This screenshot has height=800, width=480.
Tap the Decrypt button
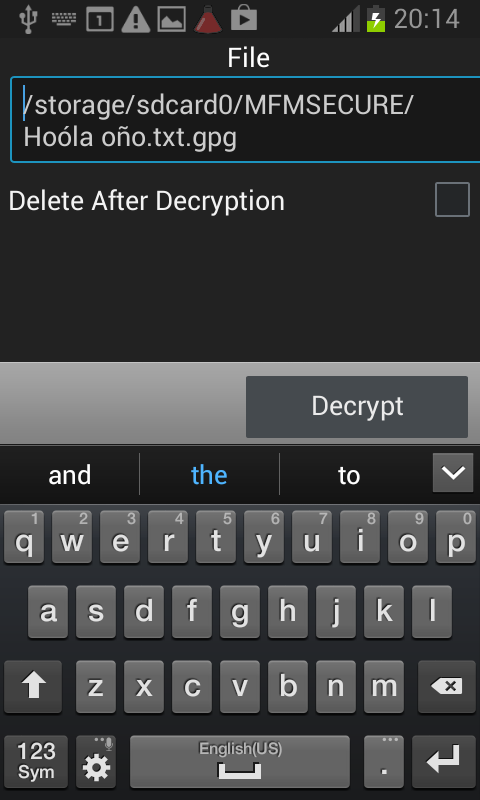[357, 407]
